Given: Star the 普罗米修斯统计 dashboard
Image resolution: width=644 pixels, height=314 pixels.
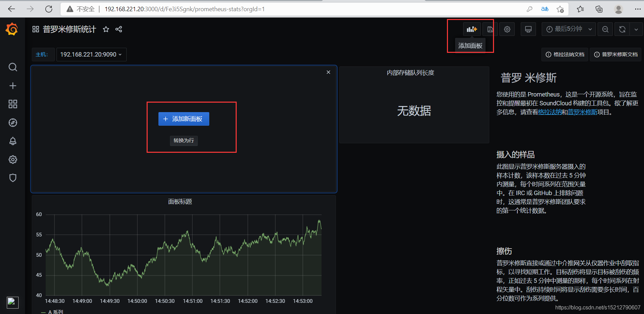Looking at the screenshot, I should coord(106,29).
